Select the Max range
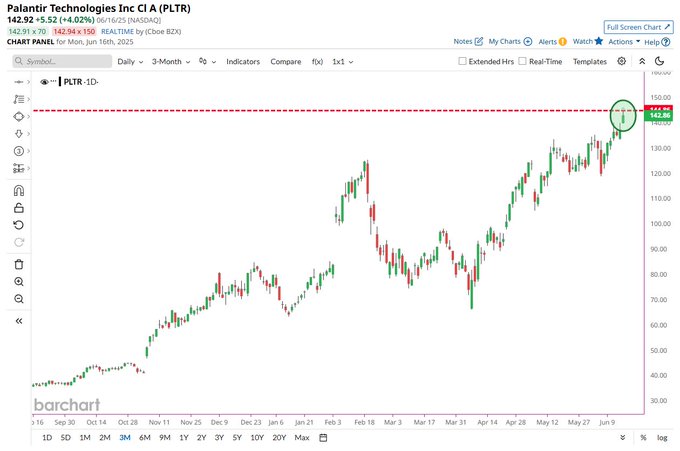The width and height of the screenshot is (680, 451). pos(302,438)
